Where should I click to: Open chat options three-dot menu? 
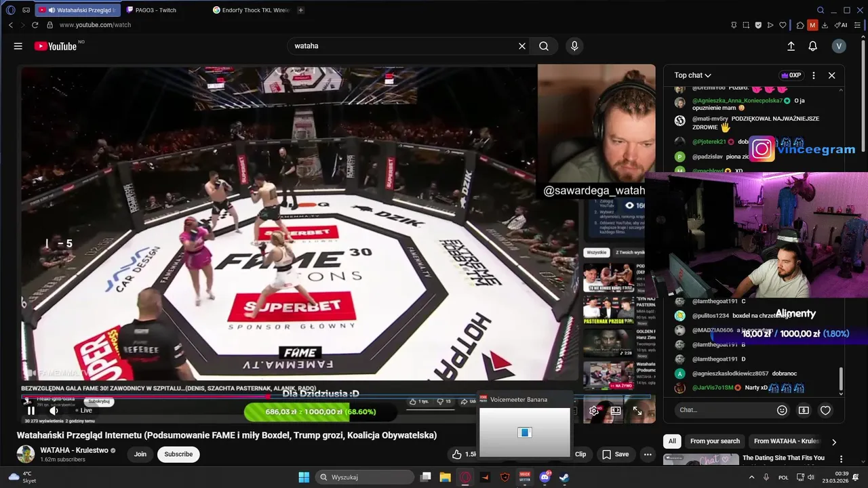coord(814,75)
